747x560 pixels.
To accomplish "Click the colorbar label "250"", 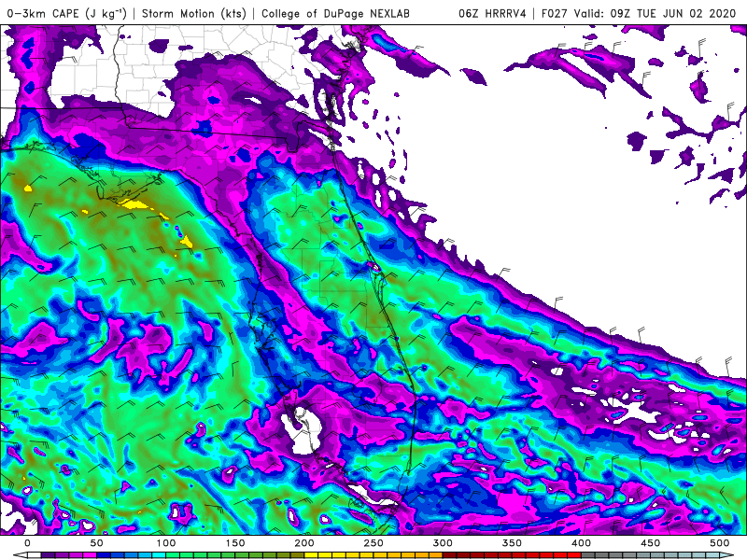I will [x=373, y=543].
